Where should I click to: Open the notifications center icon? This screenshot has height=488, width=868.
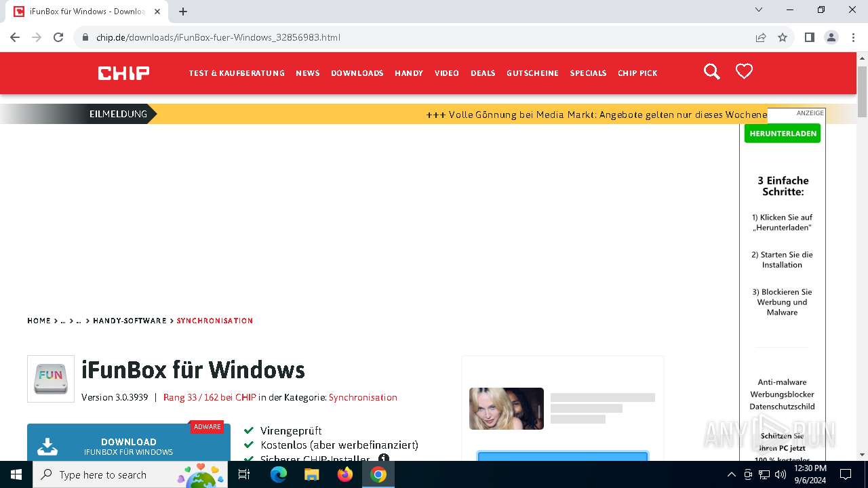tap(846, 474)
